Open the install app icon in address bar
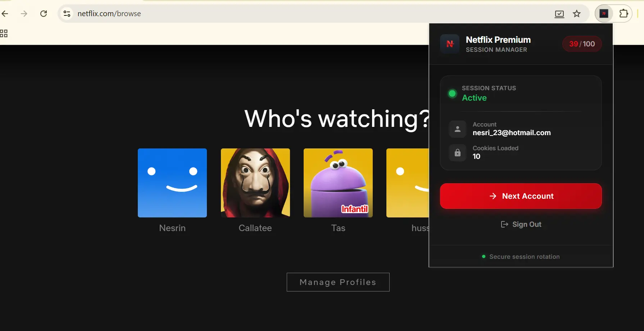The height and width of the screenshot is (331, 644). (559, 14)
